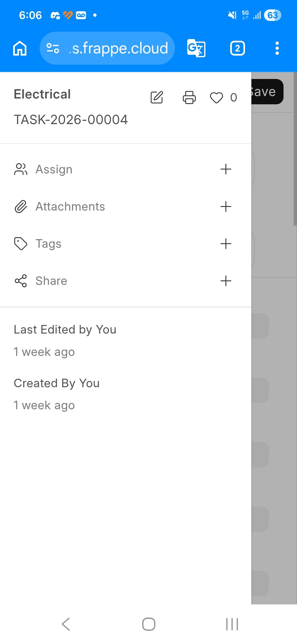Click the print icon
The height and width of the screenshot is (644, 297).
189,97
